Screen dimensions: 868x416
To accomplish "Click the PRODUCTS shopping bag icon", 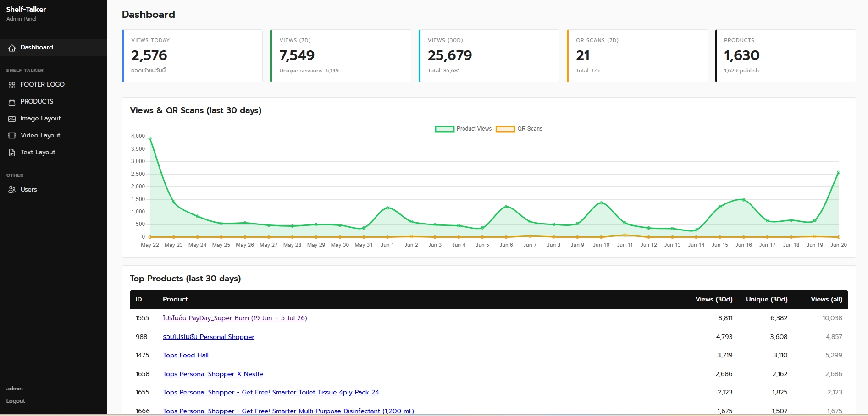I will [x=12, y=102].
